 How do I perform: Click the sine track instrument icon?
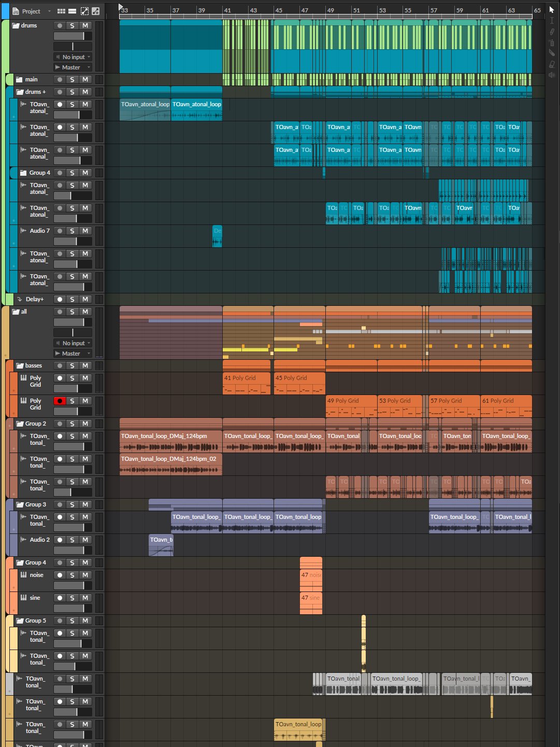(23, 597)
